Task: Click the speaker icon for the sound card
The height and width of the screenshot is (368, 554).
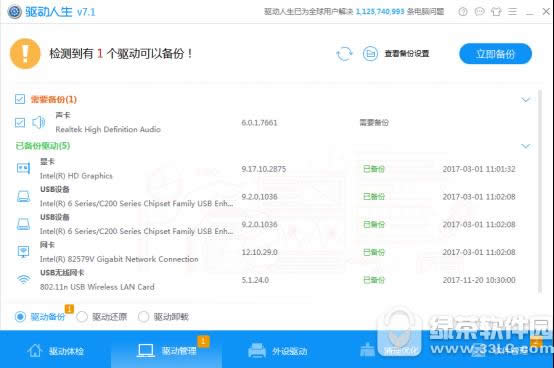Action: click(39, 123)
